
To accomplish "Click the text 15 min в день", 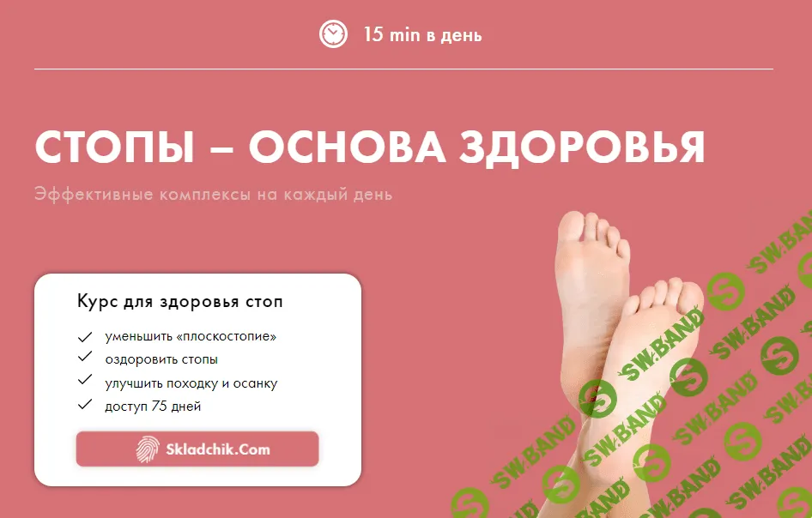I will point(422,35).
